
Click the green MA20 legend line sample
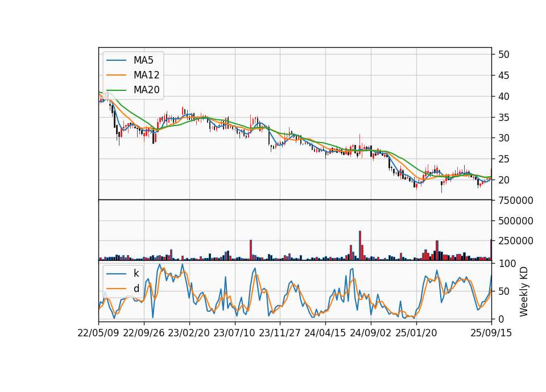point(116,90)
